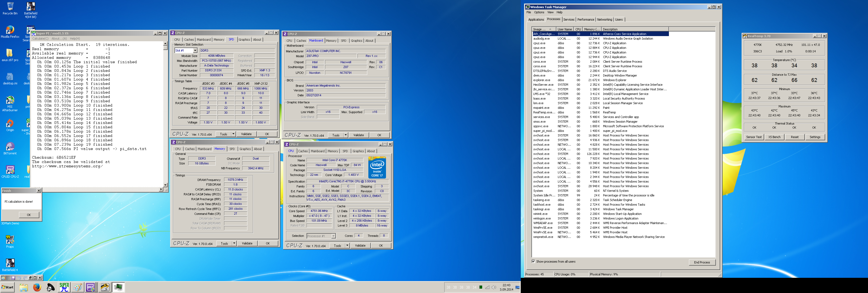The height and width of the screenshot is (293, 868).
Task: Sort processes by User Name column header
Action: pos(565,29)
